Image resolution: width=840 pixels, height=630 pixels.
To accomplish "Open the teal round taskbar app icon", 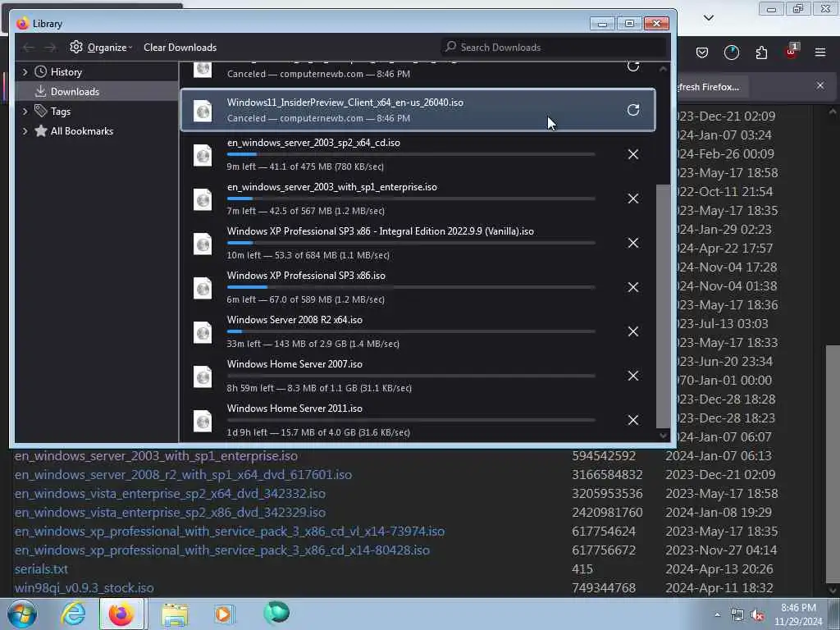I will 276,612.
